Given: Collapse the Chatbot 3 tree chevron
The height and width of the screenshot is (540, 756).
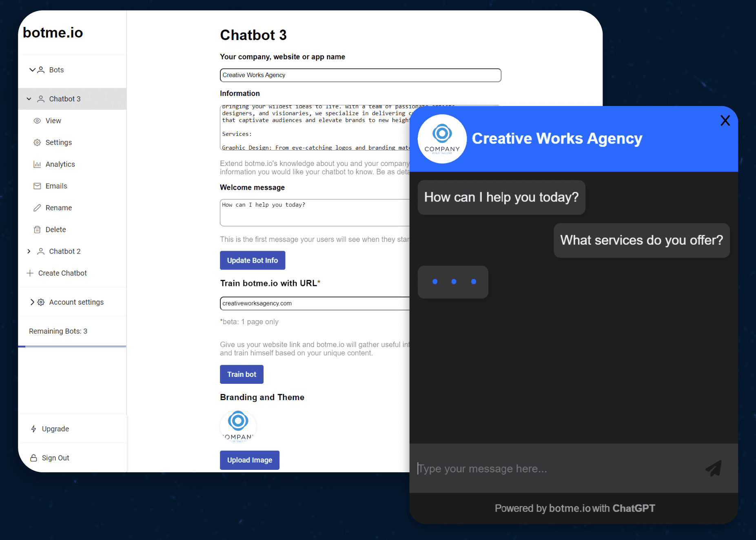Looking at the screenshot, I should coord(29,99).
